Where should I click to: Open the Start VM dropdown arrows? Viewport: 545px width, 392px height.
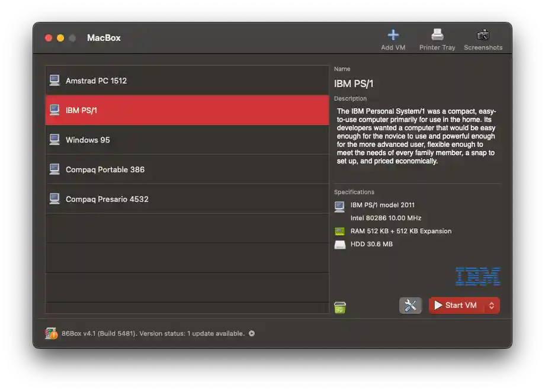click(492, 306)
